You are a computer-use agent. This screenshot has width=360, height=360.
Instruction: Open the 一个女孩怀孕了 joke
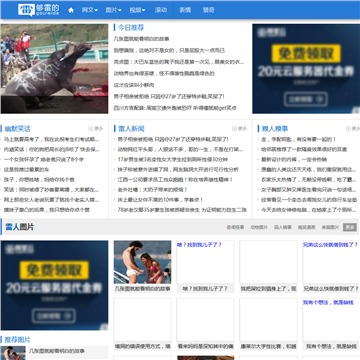(x=44, y=159)
